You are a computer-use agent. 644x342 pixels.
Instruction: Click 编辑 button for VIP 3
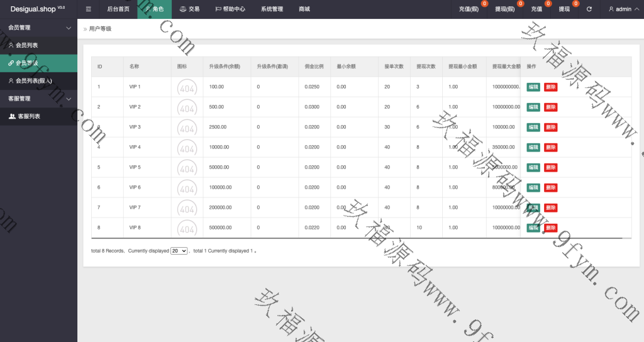click(x=533, y=127)
